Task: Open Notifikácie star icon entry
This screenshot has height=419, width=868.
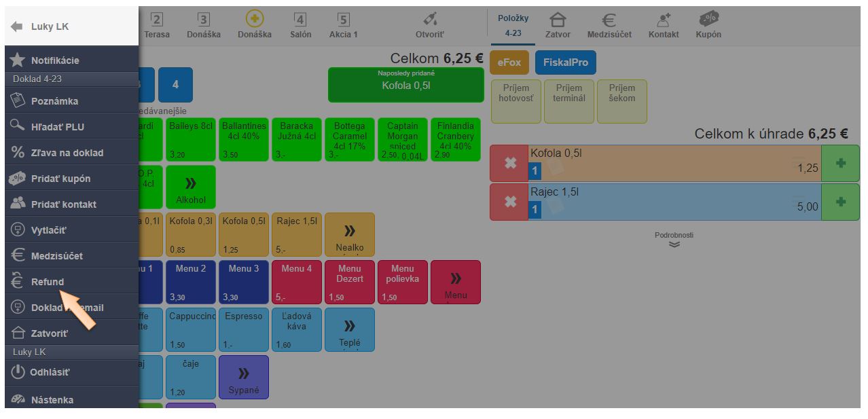Action: tap(54, 60)
